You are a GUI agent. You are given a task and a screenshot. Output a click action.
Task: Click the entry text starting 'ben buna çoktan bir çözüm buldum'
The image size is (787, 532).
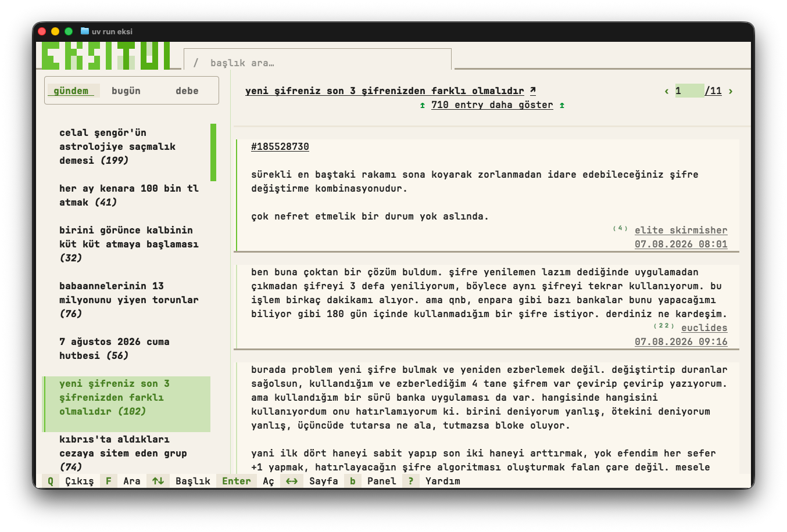489,293
